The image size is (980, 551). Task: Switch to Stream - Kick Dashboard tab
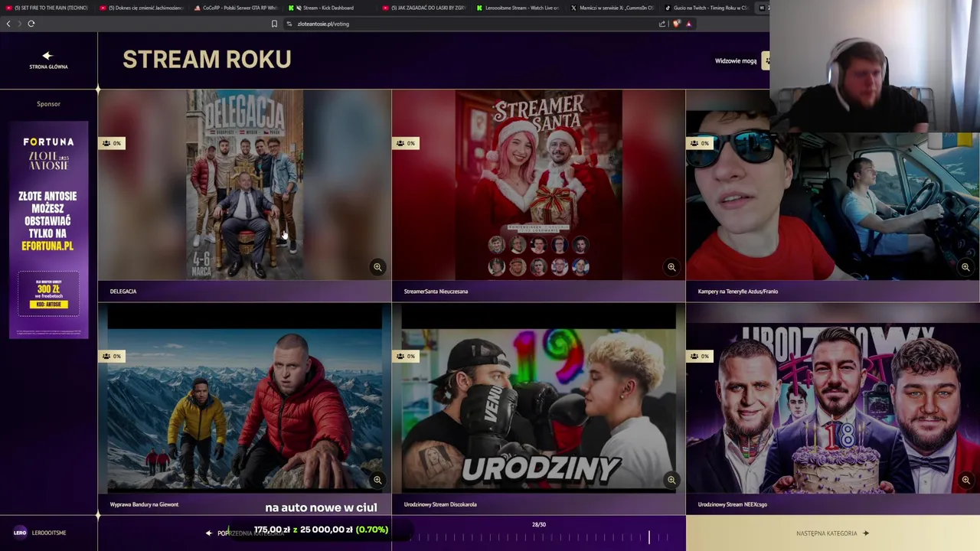point(331,8)
